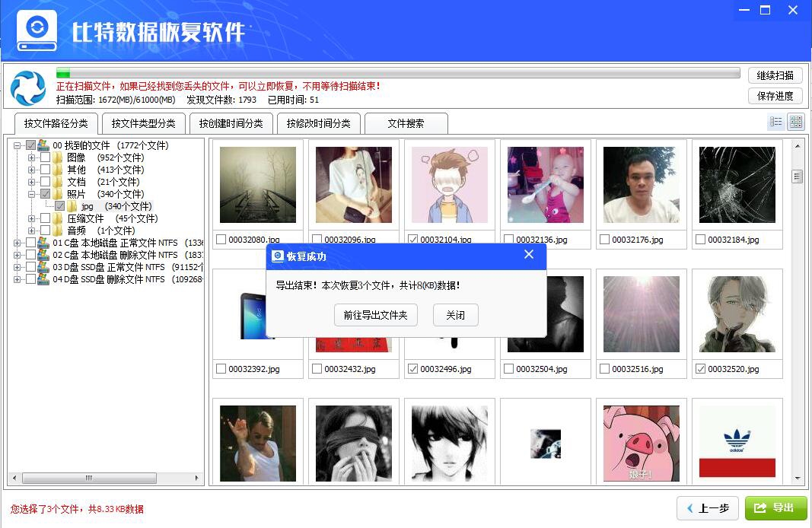812x528 pixels.
Task: Click drive icon for 03 D盘 正常文件
Action: coord(43,266)
